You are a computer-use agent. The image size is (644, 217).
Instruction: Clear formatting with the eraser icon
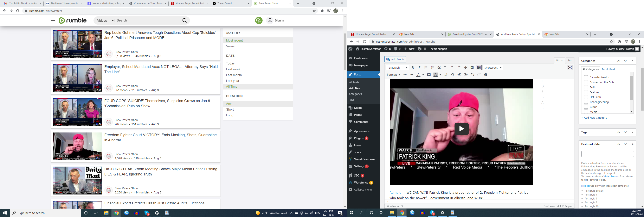pos(446,75)
